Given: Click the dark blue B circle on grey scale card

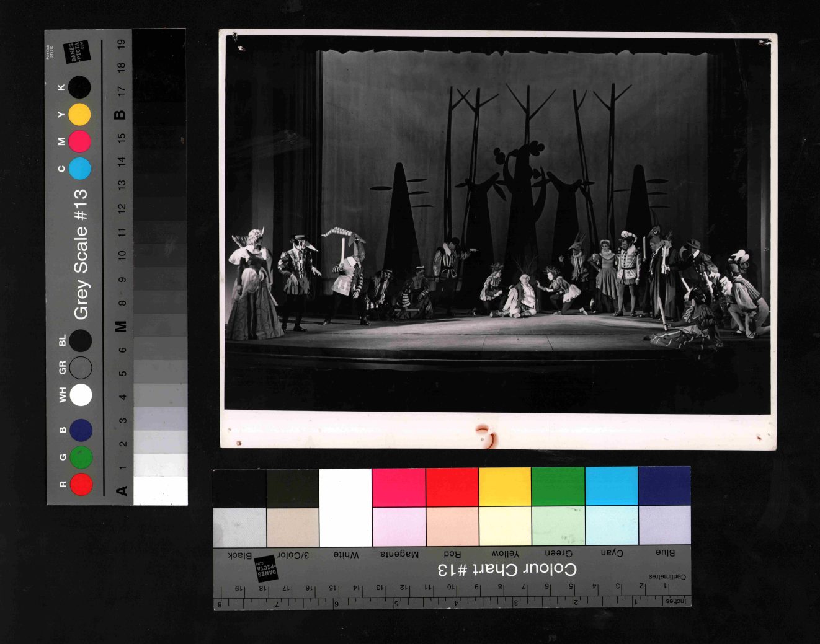Looking at the screenshot, I should pos(81,430).
